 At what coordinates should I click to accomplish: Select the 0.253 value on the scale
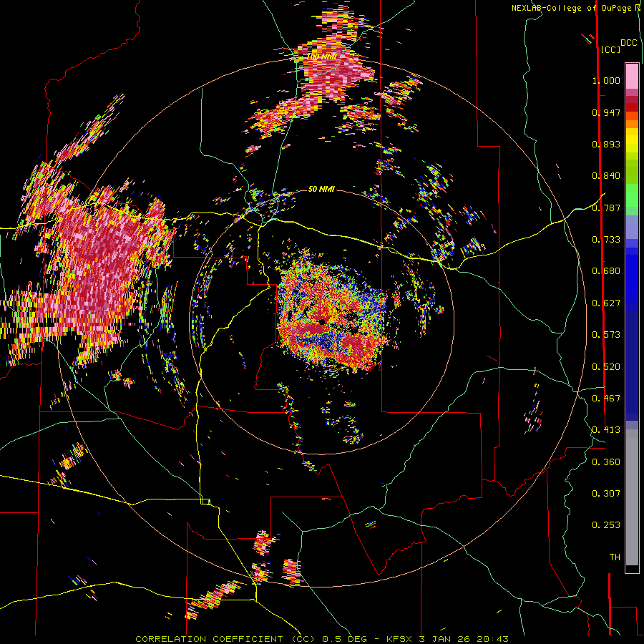coord(606,525)
